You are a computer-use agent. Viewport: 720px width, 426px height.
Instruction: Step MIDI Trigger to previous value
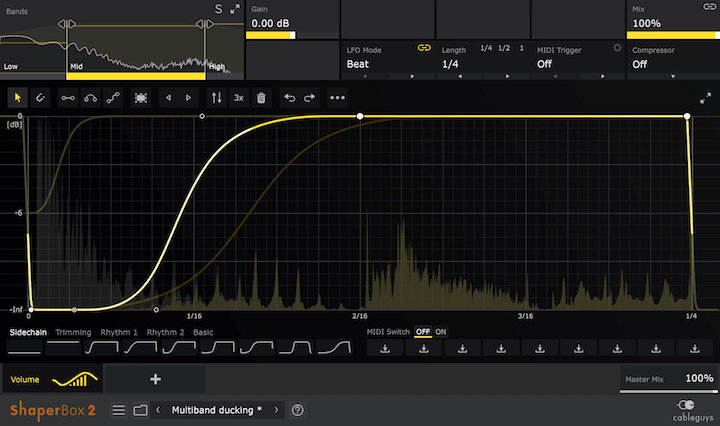pyautogui.click(x=555, y=76)
